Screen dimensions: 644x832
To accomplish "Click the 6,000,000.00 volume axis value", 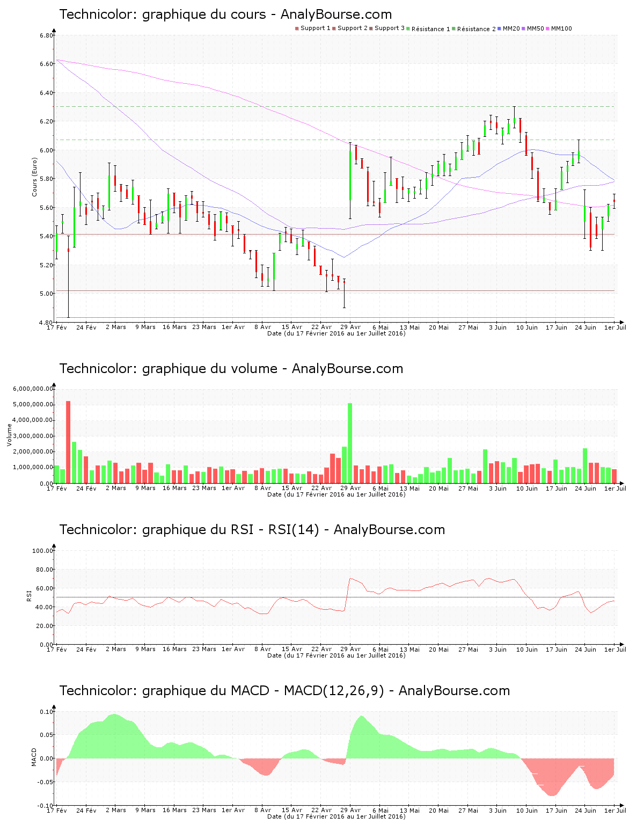I will (x=33, y=389).
